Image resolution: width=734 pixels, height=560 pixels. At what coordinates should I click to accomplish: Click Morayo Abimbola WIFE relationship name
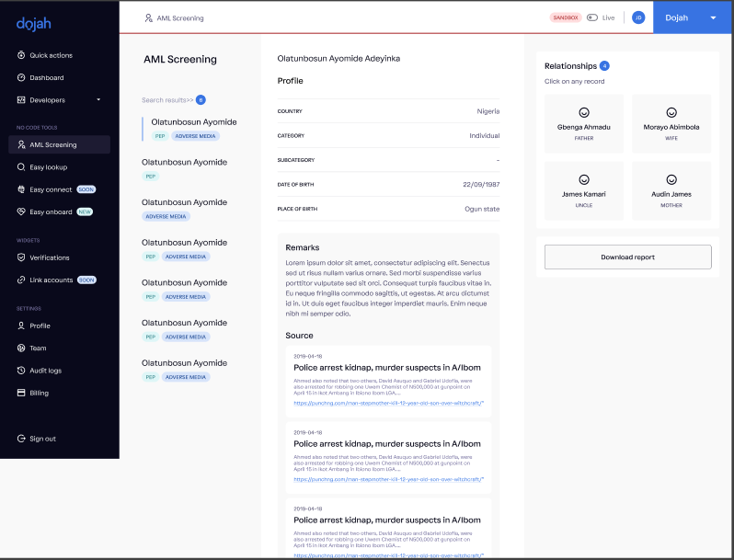(x=671, y=127)
